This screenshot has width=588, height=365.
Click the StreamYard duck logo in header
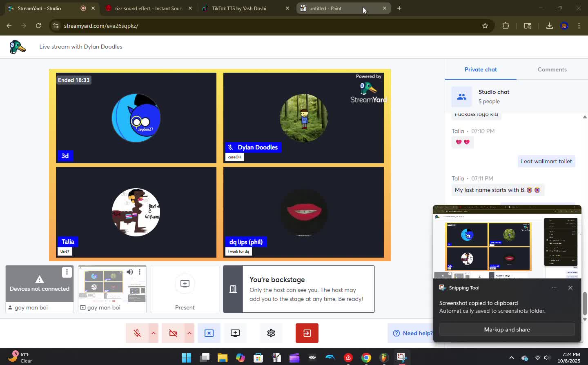pyautogui.click(x=18, y=47)
